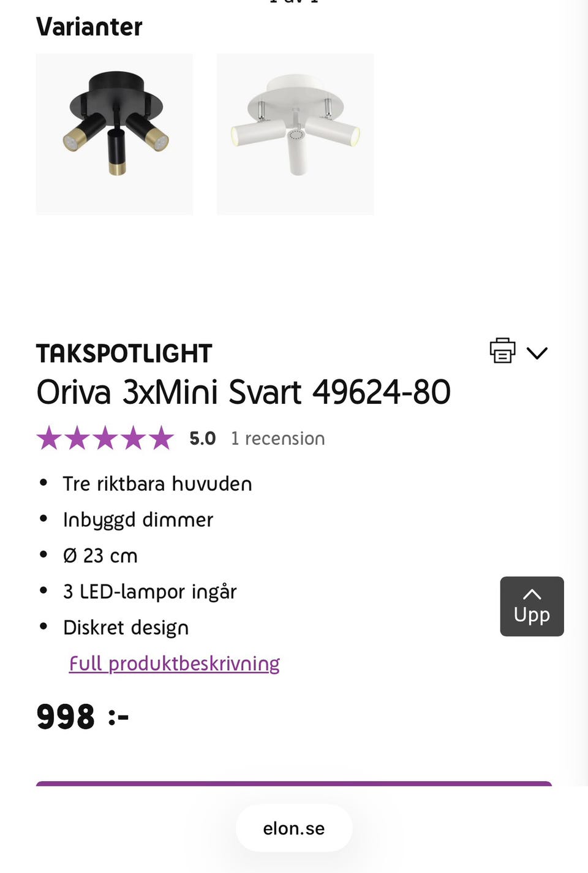588x873 pixels.
Task: Click the TAKSPOTLIGHT category label
Action: [x=124, y=353]
